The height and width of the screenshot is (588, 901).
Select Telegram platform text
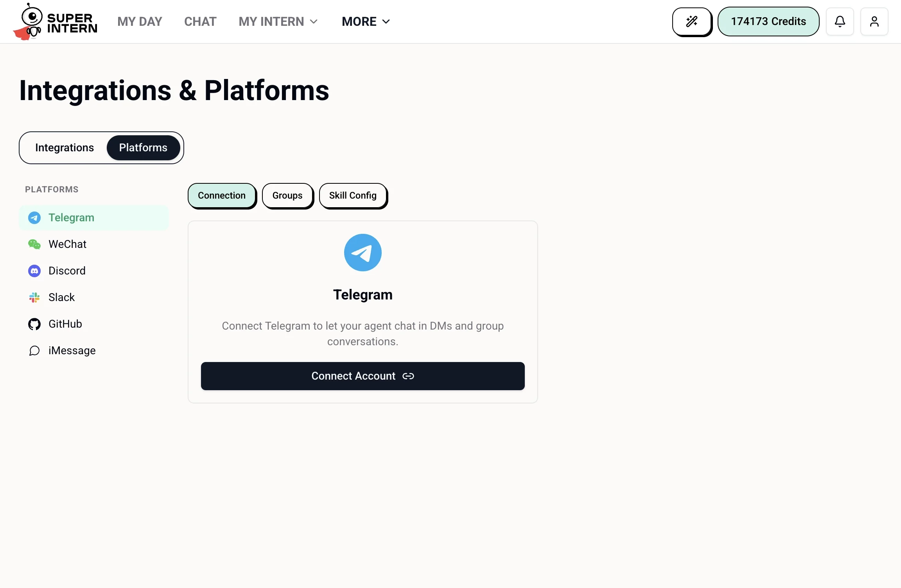coord(71,218)
